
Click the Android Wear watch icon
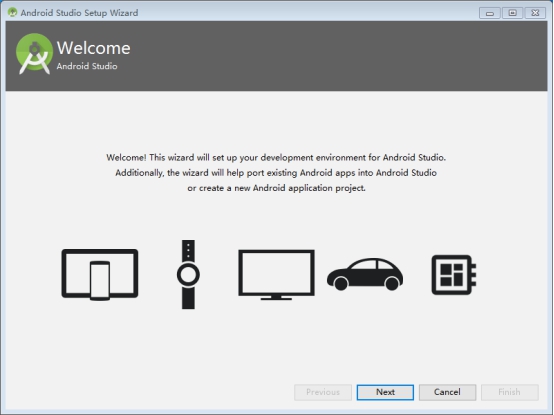pos(188,274)
